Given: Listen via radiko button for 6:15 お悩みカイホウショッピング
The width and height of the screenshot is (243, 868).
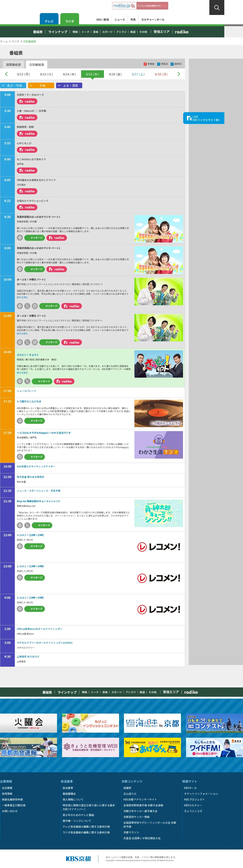Looking at the screenshot, I should [27, 207].
